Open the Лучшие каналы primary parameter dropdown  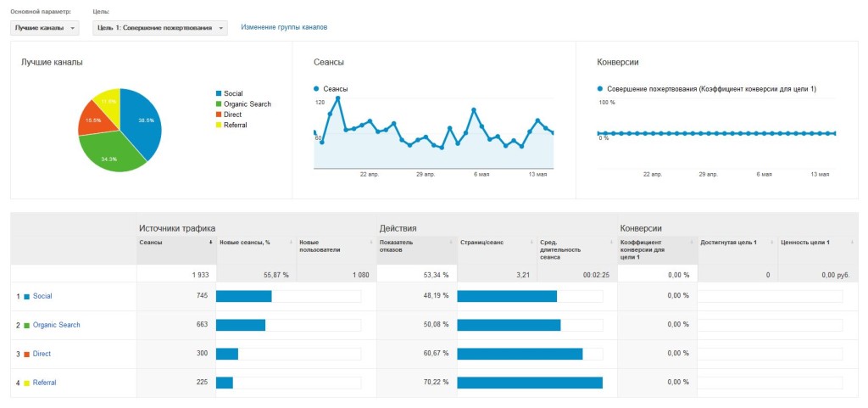pyautogui.click(x=44, y=28)
